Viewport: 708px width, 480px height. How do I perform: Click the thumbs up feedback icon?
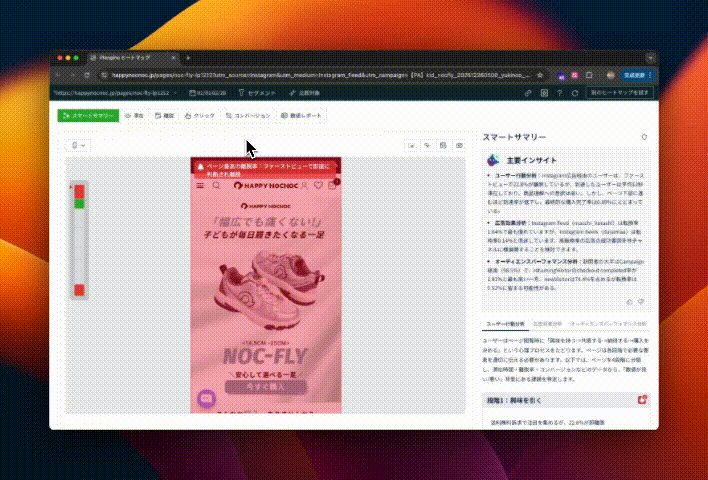pyautogui.click(x=629, y=300)
